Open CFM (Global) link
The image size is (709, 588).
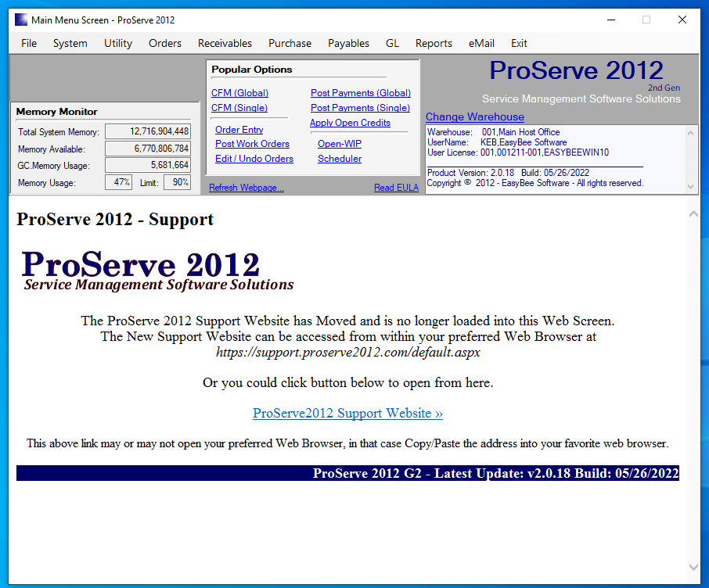[x=239, y=92]
